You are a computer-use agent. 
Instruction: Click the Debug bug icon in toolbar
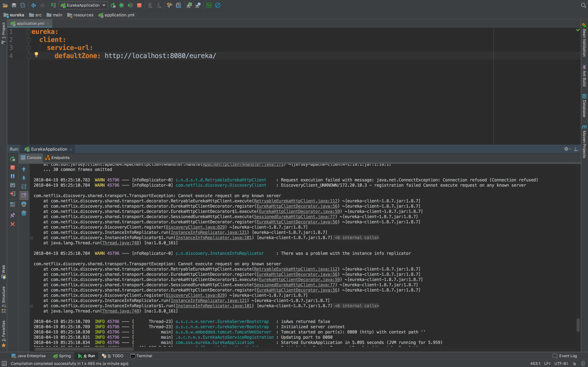(122, 5)
